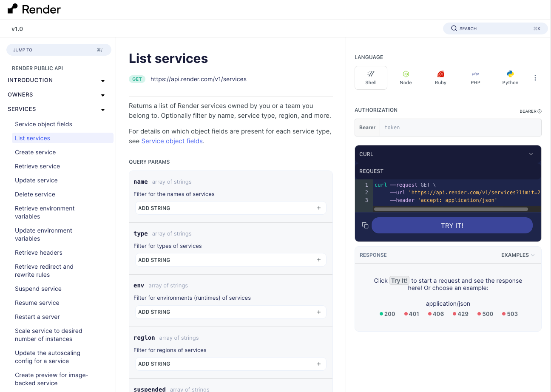Image resolution: width=551 pixels, height=392 pixels.
Task: Select the Shell language icon
Action: [x=370, y=77]
